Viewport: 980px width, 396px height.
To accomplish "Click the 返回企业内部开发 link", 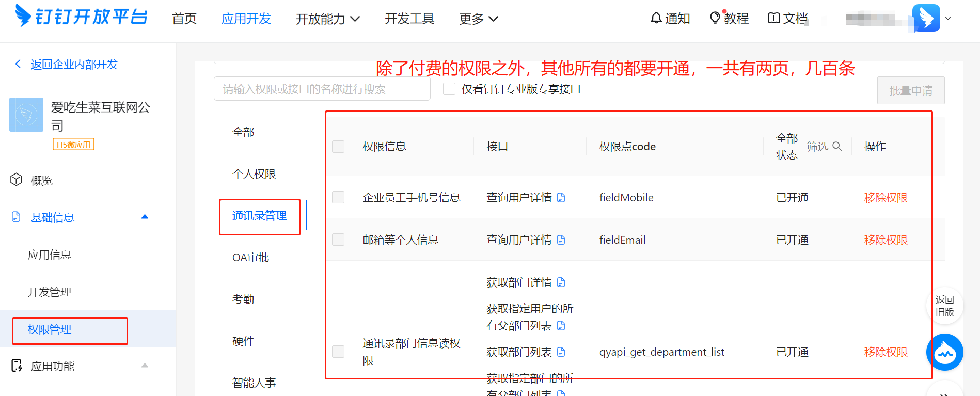I will point(74,65).
